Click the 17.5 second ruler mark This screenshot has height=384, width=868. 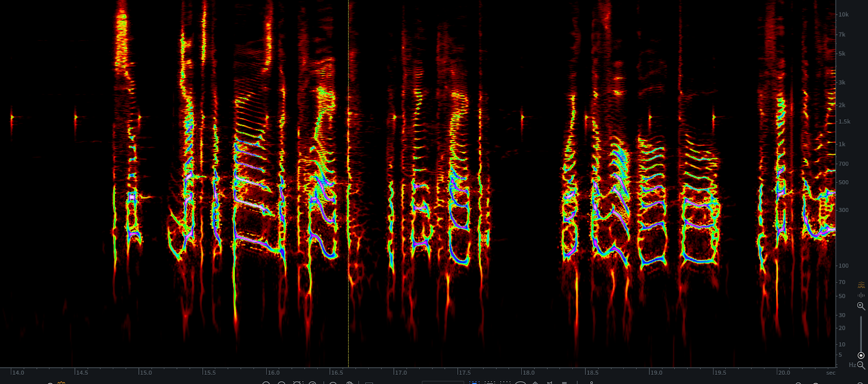(464, 373)
